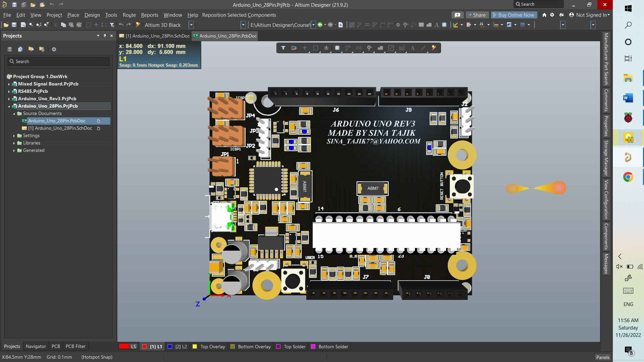This screenshot has height=362, width=644.
Task: Click the home page icon
Action: 544,15
